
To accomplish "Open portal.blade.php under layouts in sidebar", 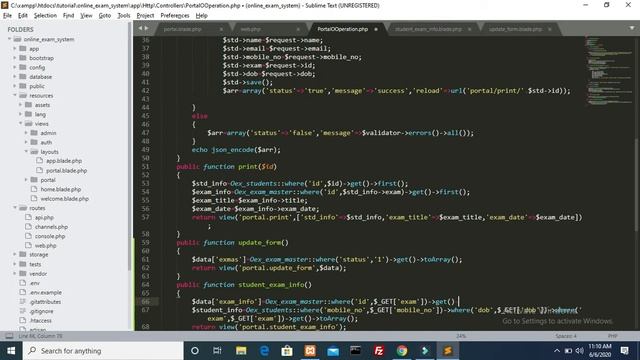I will pos(66,171).
